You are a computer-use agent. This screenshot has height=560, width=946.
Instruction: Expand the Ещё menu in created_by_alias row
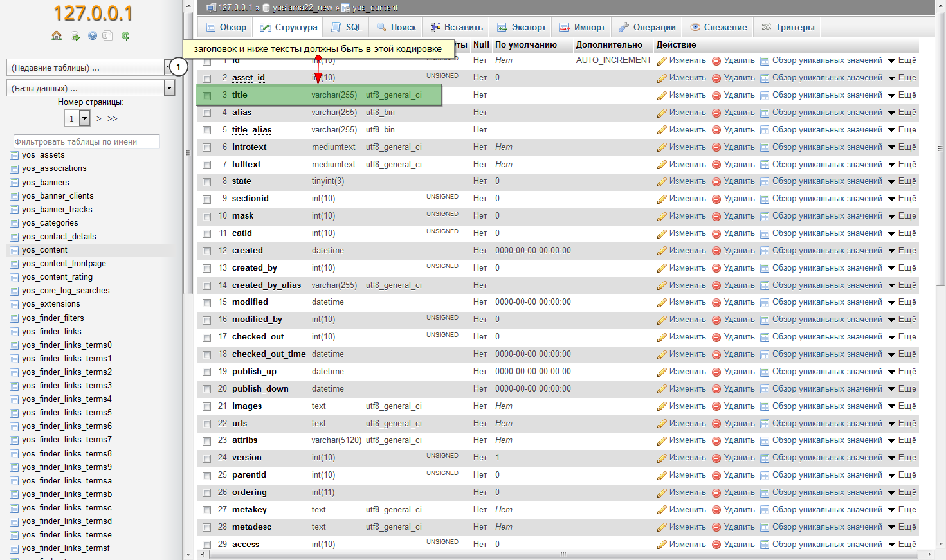tap(902, 285)
